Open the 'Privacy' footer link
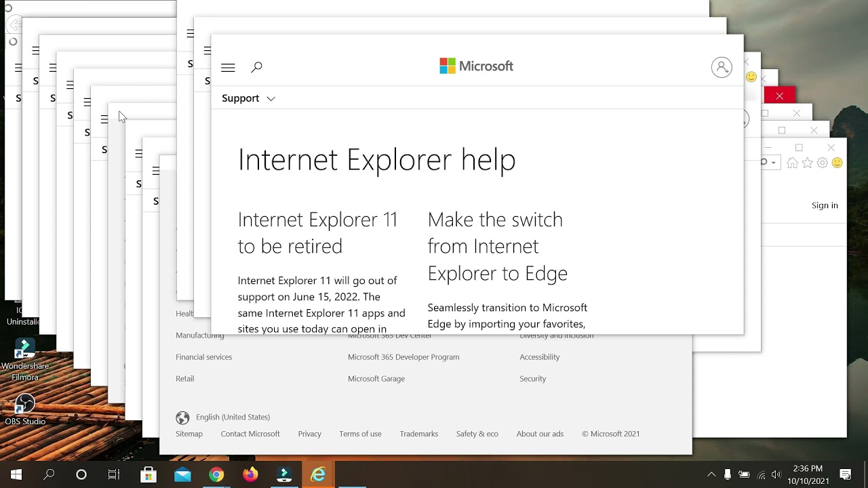The height and width of the screenshot is (488, 868). [x=309, y=434]
